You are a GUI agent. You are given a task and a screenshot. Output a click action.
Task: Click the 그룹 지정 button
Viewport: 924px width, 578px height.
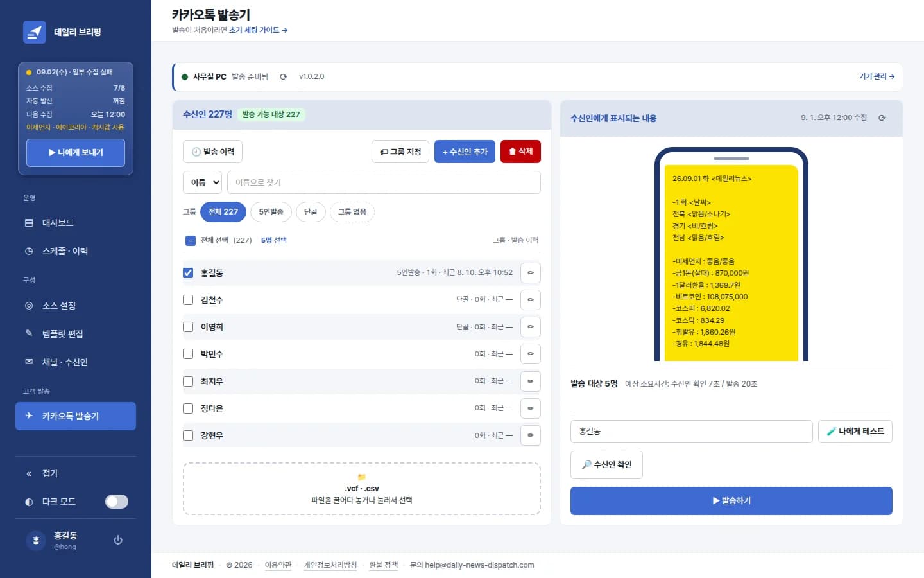pyautogui.click(x=400, y=152)
